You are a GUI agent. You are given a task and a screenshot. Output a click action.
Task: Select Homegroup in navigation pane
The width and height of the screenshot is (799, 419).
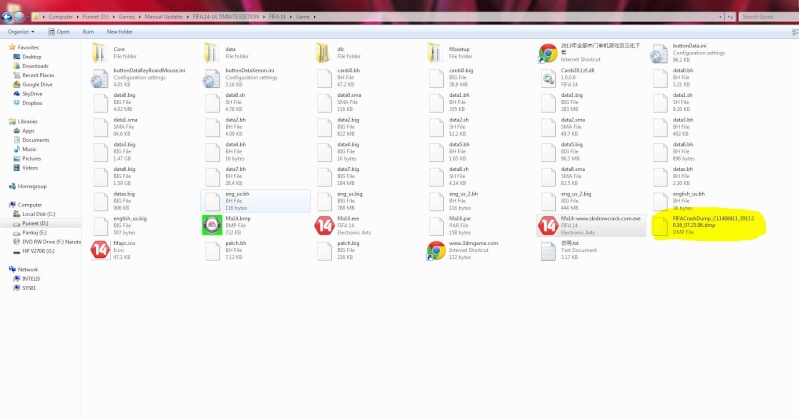pyautogui.click(x=32, y=186)
